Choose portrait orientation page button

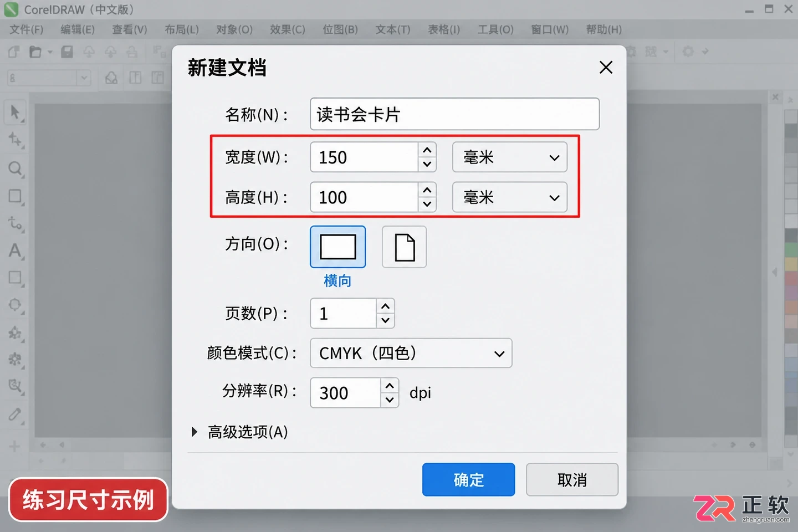pyautogui.click(x=405, y=247)
